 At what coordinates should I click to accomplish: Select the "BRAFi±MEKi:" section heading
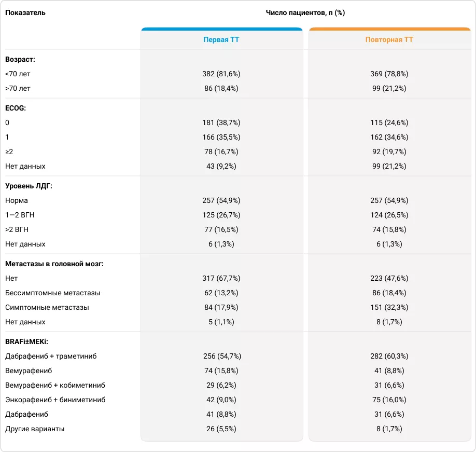pos(26,341)
